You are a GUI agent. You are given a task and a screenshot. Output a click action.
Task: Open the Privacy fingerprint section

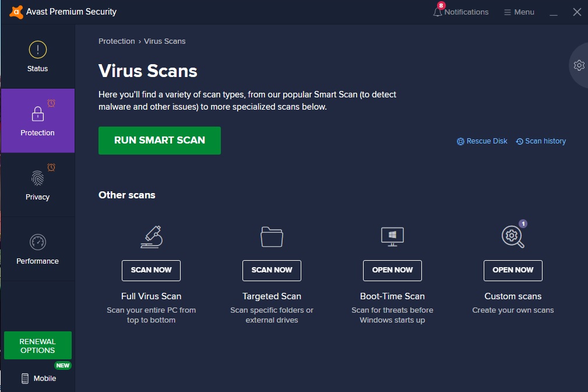pos(37,179)
